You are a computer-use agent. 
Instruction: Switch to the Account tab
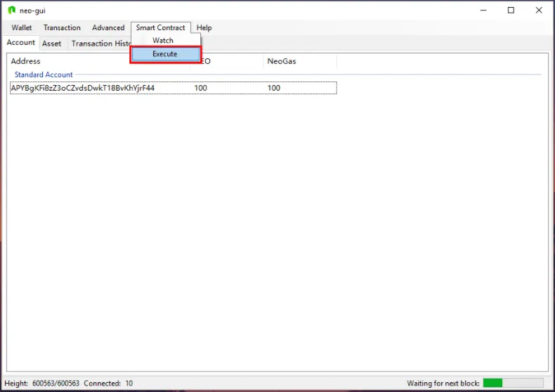[21, 42]
